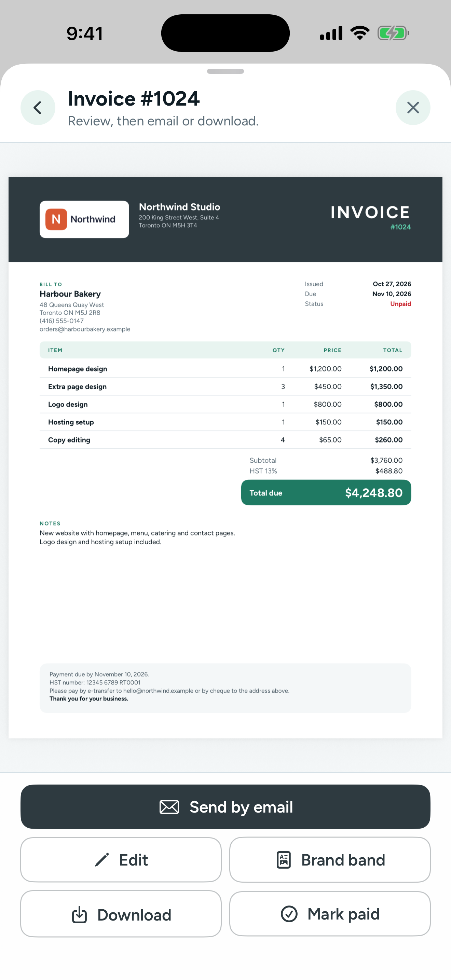Tap the QTY column header
The image size is (451, 980).
[x=278, y=350]
